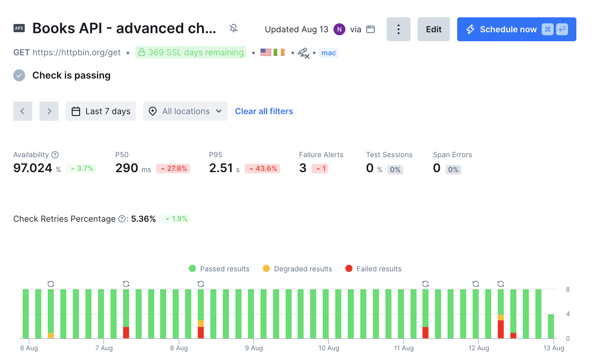The height and width of the screenshot is (364, 594).
Task: Open the three-dot overflow menu
Action: point(398,29)
